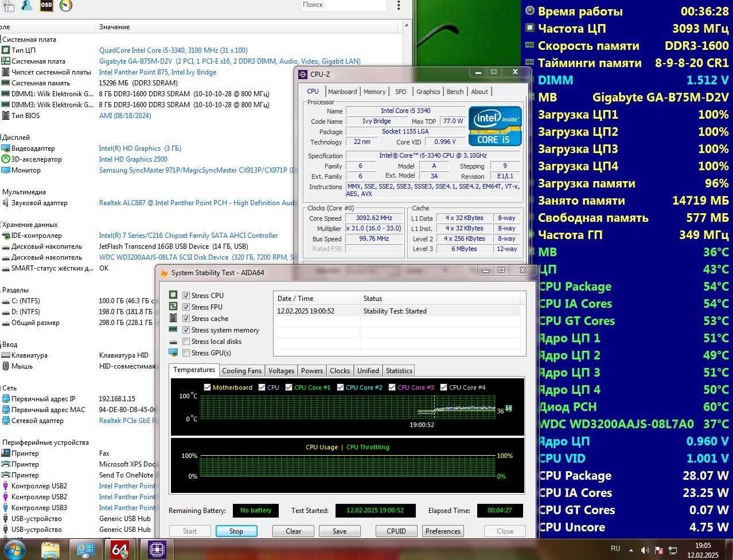Click the user profile icon in AIDA64 toolbar

26,6
